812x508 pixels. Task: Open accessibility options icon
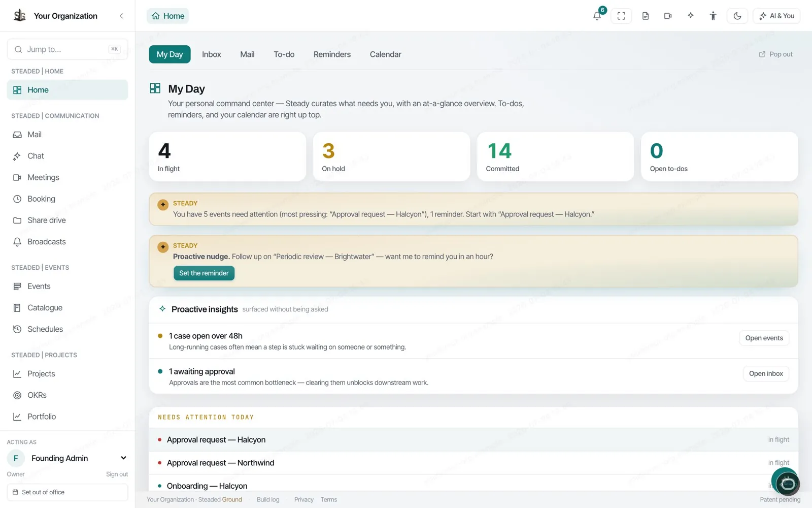click(x=713, y=16)
